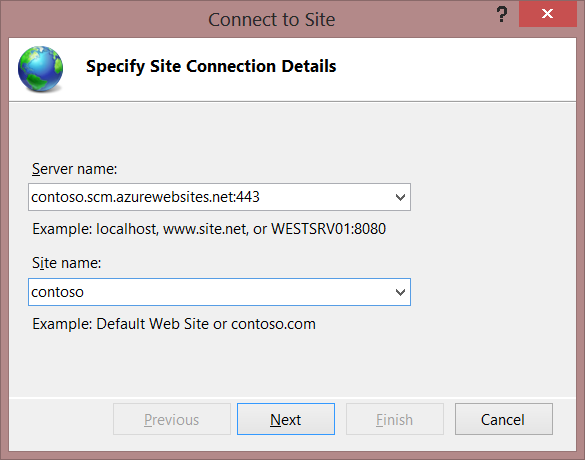
Task: Place cursor after contoso in site name
Action: pos(85,292)
